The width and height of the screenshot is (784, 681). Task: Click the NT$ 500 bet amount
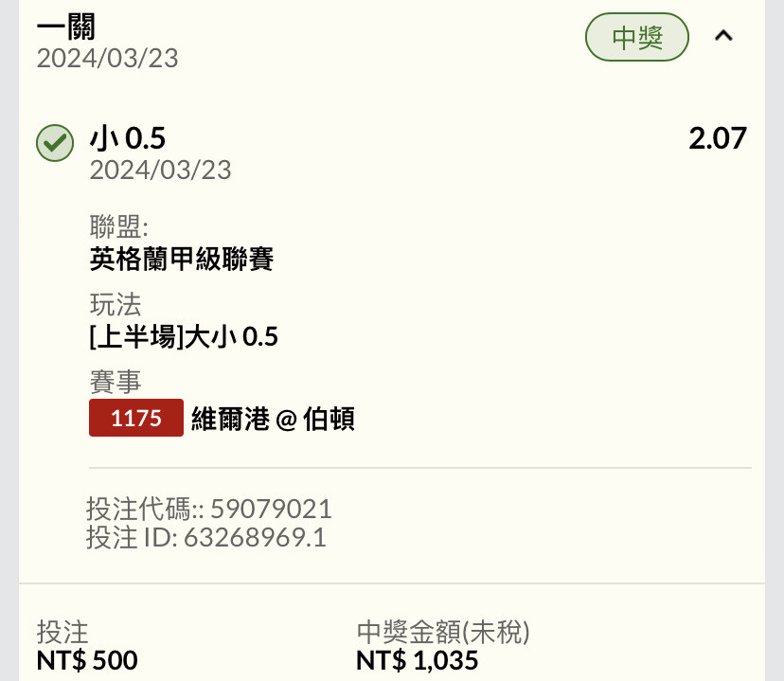[87, 660]
